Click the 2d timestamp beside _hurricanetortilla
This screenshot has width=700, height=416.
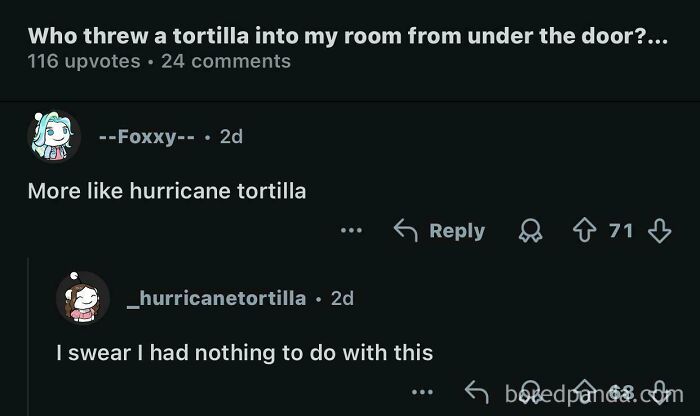(342, 298)
